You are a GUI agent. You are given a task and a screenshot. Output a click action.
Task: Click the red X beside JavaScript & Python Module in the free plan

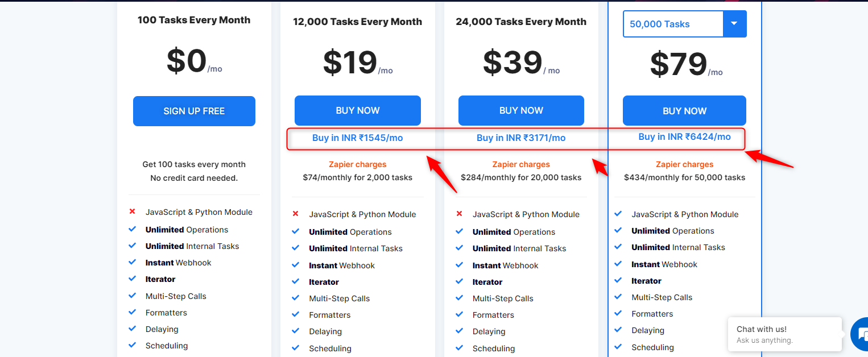click(x=133, y=211)
